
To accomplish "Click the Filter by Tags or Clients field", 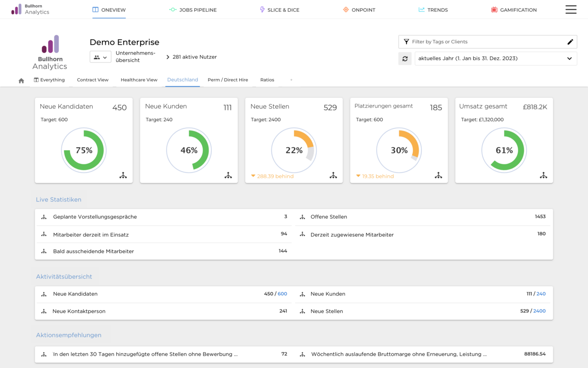I will point(470,42).
